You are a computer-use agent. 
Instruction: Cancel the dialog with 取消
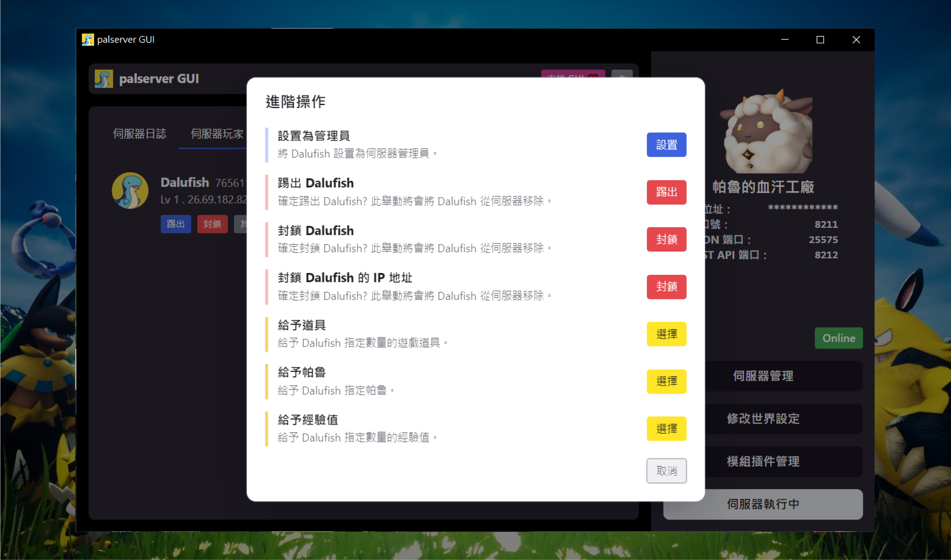[666, 471]
